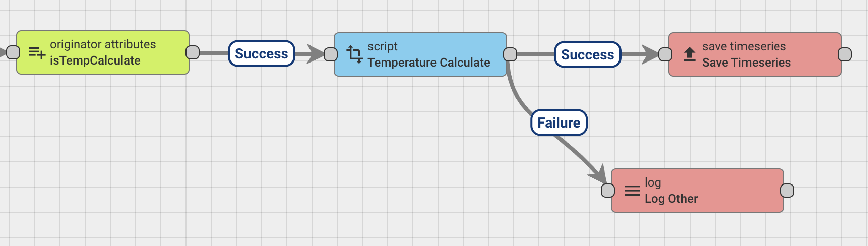868x246 pixels.
Task: Click input port of Save Timeseries node
Action: click(x=665, y=54)
